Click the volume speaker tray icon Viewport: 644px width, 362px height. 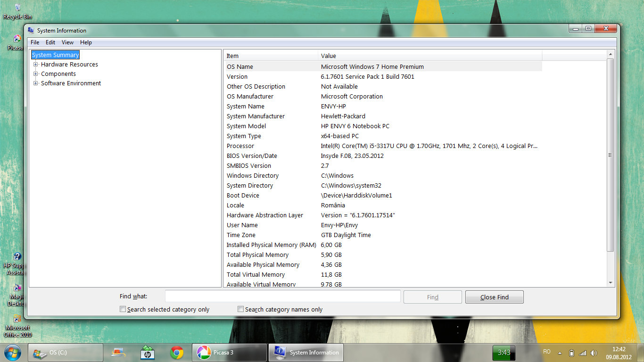[594, 353]
